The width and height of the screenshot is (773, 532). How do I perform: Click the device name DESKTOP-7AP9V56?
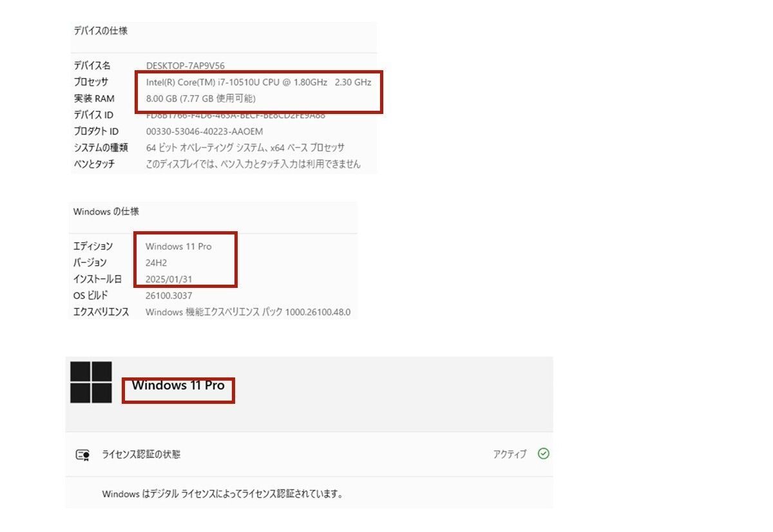tap(186, 66)
